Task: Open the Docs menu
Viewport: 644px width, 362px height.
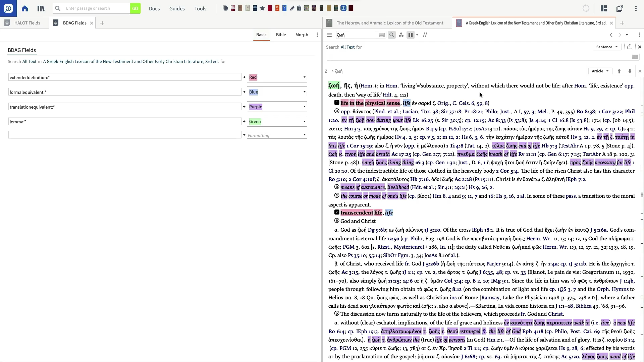Action: point(154,8)
